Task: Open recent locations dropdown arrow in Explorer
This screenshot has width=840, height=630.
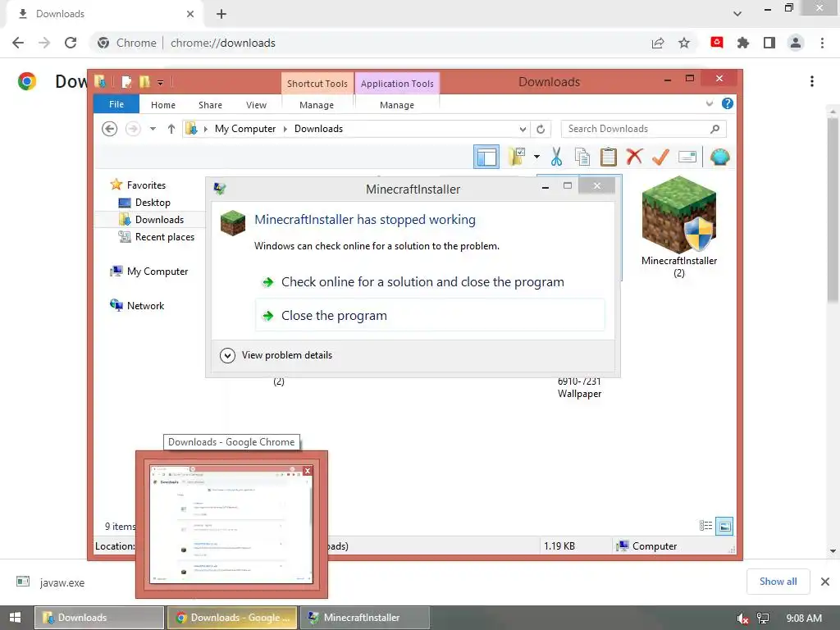Action: [x=153, y=129]
